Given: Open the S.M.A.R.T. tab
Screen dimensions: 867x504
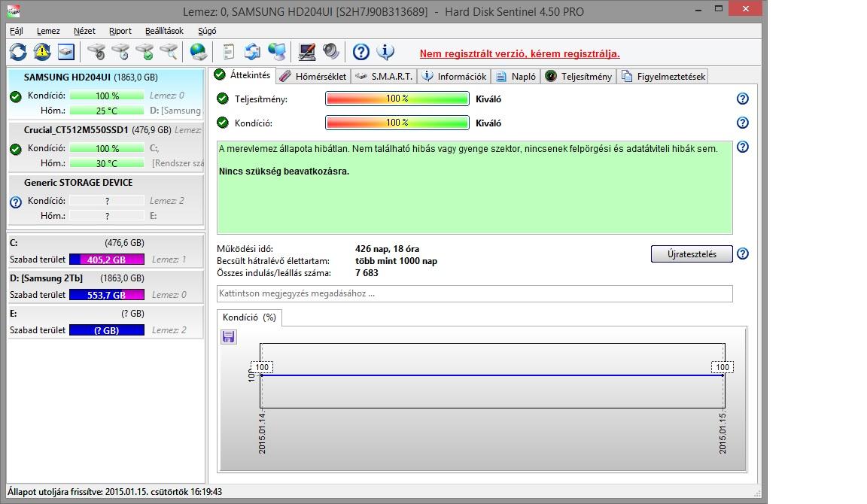Looking at the screenshot, I should 385,76.
